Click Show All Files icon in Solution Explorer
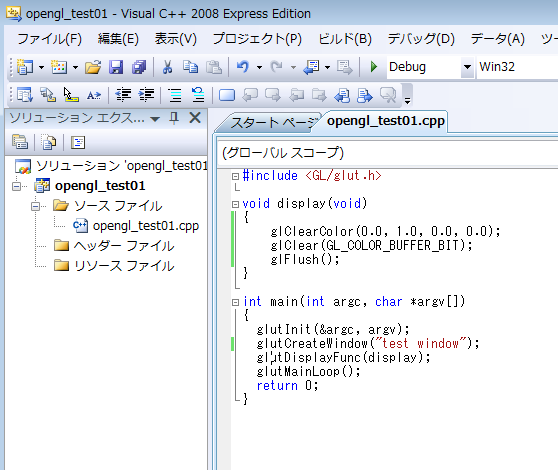The width and height of the screenshot is (558, 470). pos(49,142)
